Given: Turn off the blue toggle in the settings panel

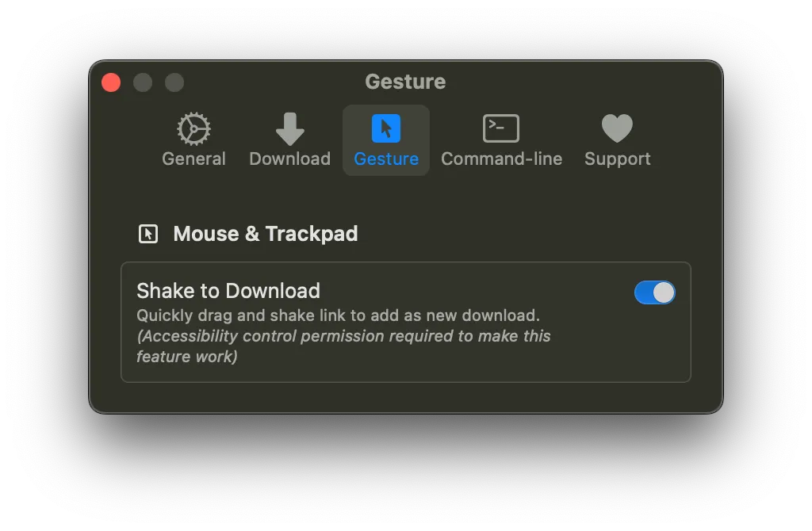Looking at the screenshot, I should point(655,292).
